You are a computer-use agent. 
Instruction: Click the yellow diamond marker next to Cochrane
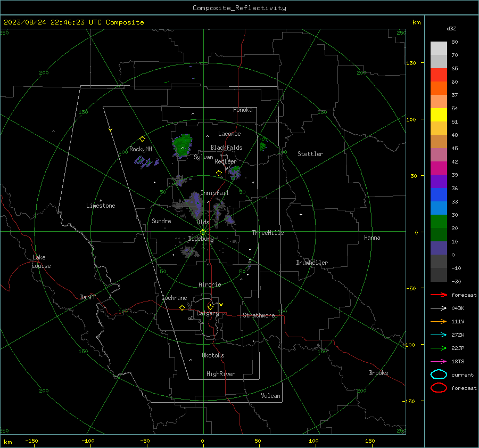[182, 307]
